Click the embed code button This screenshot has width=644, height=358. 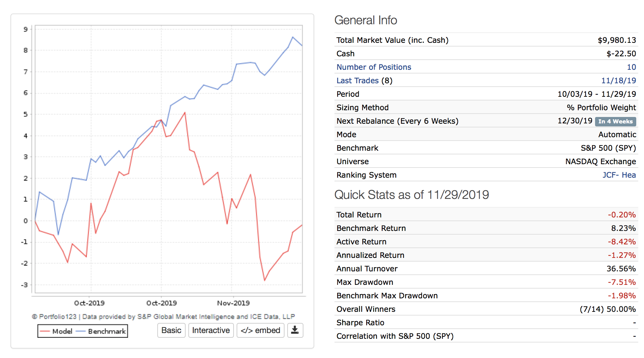[260, 330]
